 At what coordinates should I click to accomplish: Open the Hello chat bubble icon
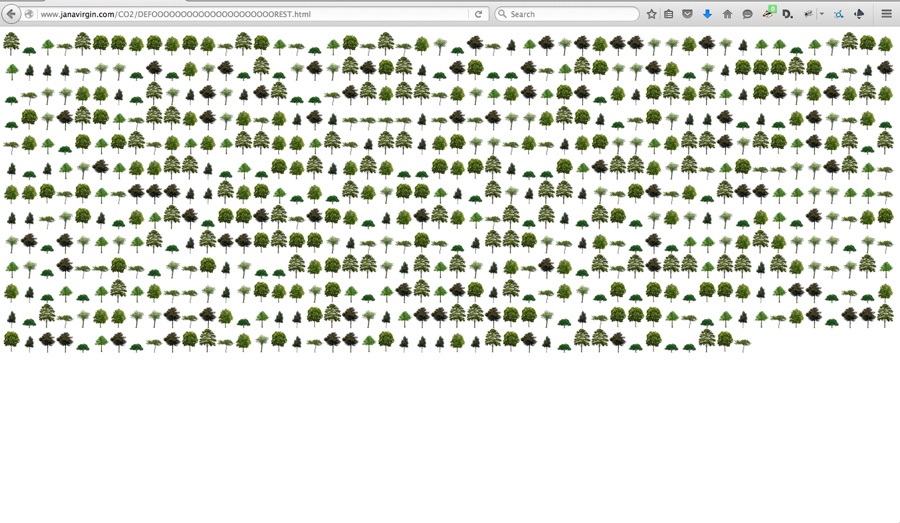[x=747, y=14]
